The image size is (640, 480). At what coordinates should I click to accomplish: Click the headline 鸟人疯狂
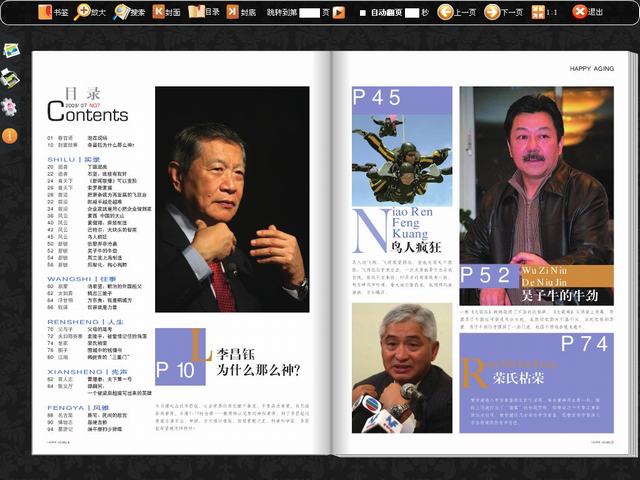(x=416, y=247)
